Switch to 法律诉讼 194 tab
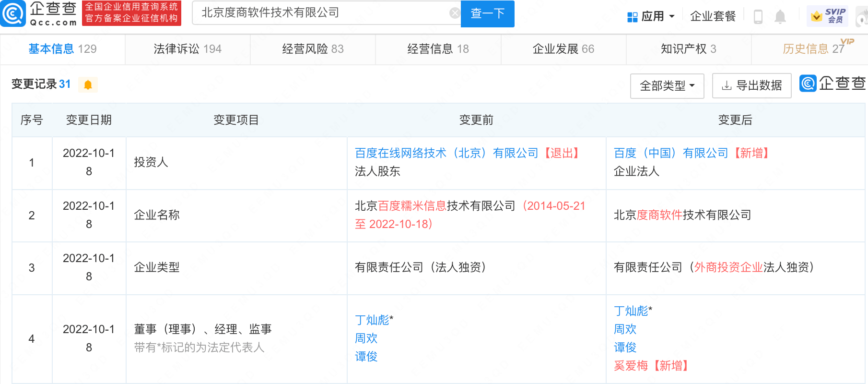868x384 pixels. 188,49
